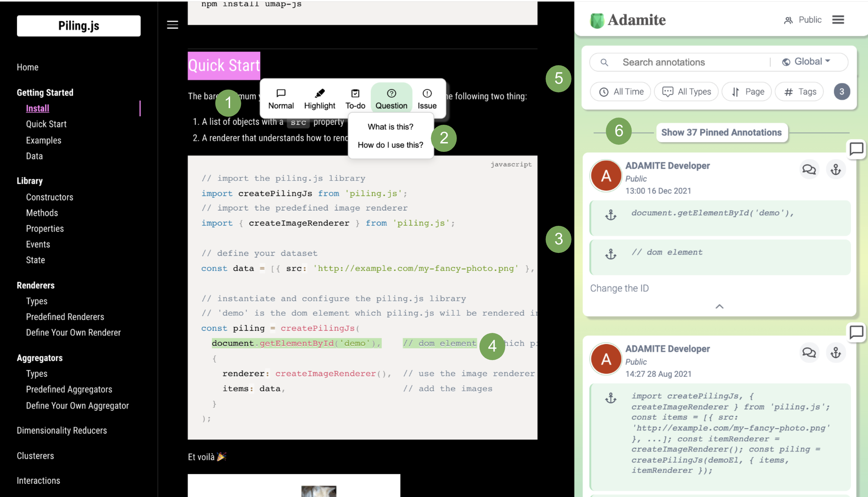The width and height of the screenshot is (868, 497).
Task: Click the ADAMITE Developer name on first card
Action: click(667, 165)
